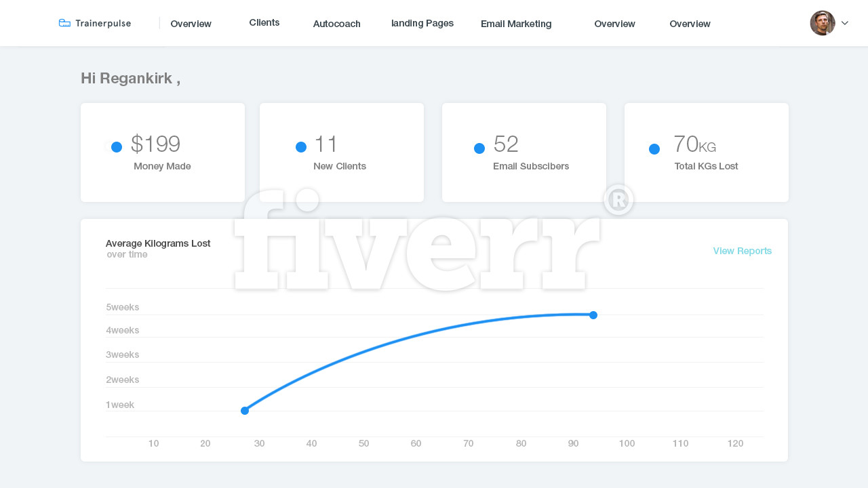Click the blue dot beside New Clients
868x488 pixels.
301,147
